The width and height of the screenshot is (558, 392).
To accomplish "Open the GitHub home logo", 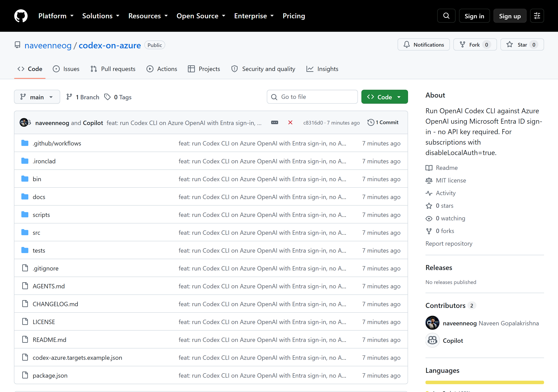I will (21, 16).
